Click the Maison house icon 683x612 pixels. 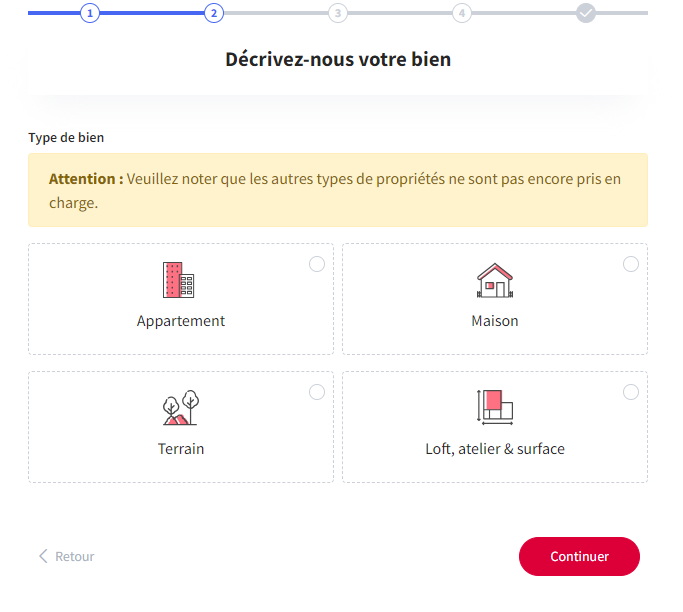495,280
